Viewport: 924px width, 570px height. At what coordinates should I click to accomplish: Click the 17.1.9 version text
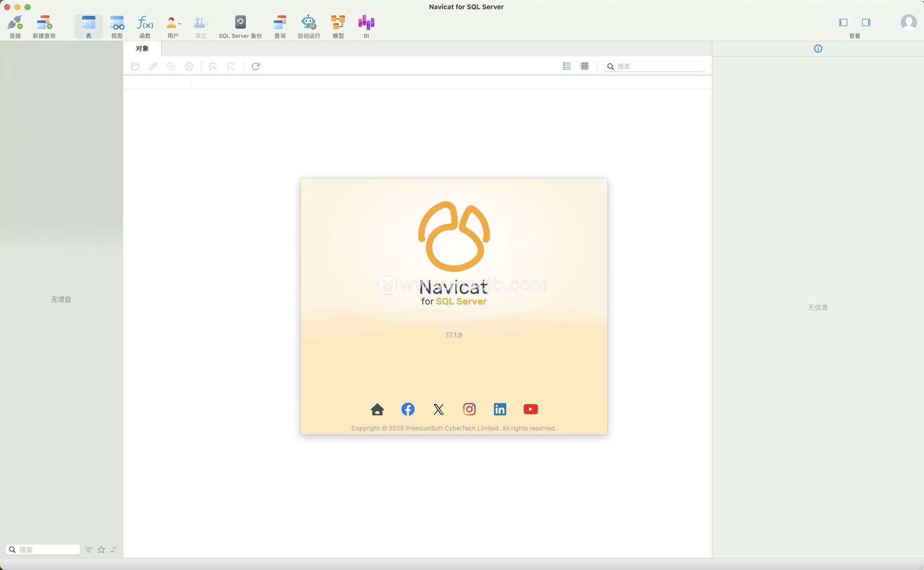click(454, 335)
